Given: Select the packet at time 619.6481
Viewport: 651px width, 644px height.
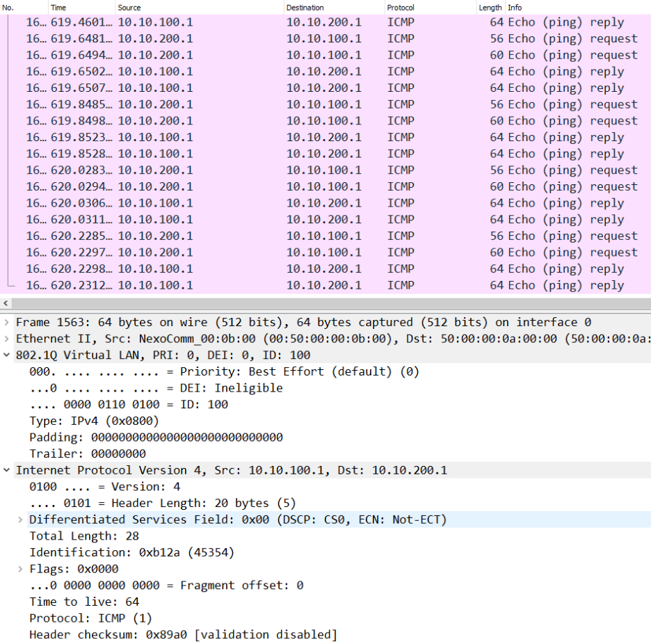Looking at the screenshot, I should click(x=278, y=39).
